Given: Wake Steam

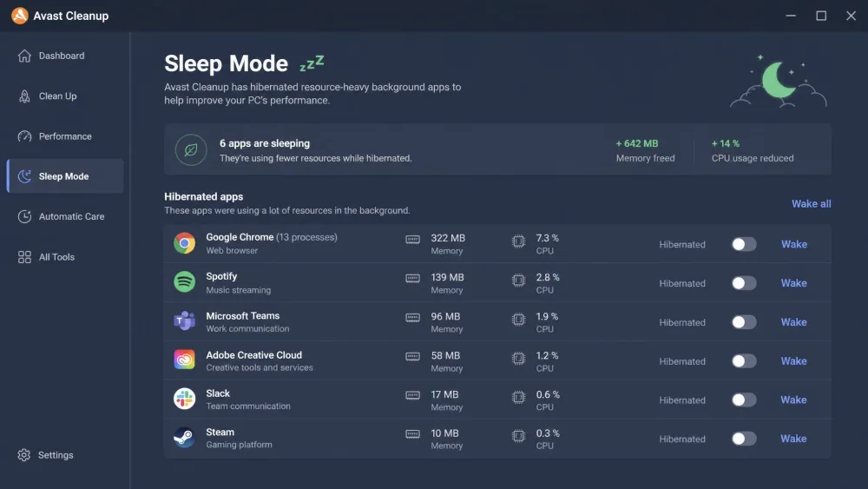Looking at the screenshot, I should pyautogui.click(x=794, y=439).
